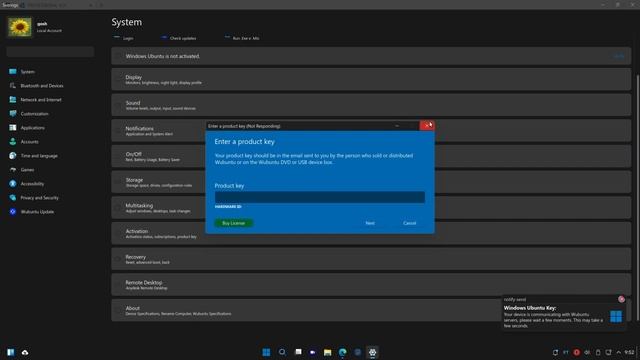Viewport: 640px width, 360px height.
Task: Click the cloud icon at taskbar left
Action: click(25, 352)
